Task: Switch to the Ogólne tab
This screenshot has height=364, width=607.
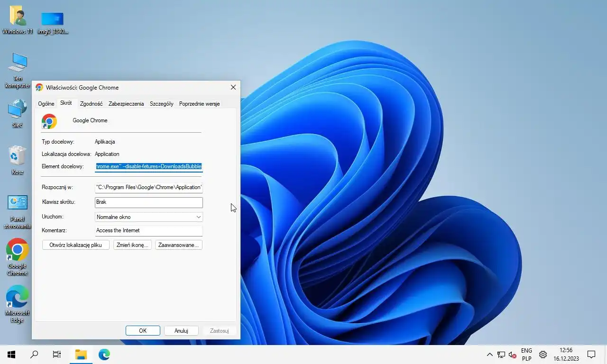Action: tap(46, 104)
